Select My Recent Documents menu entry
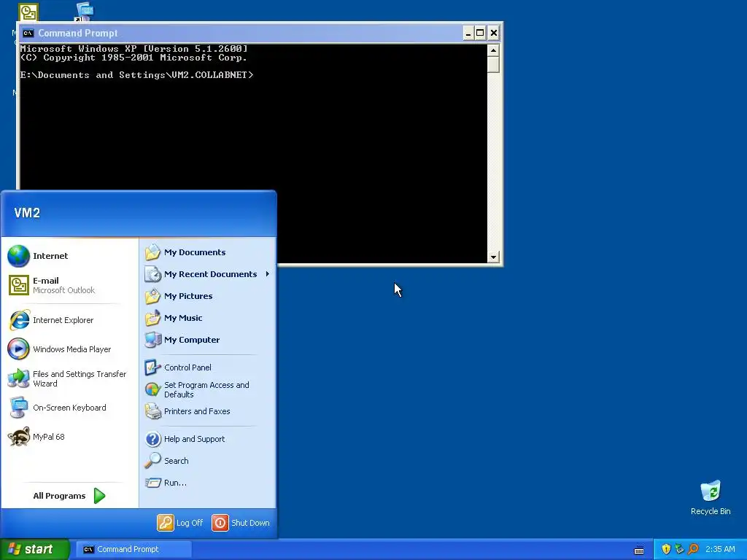747x560 pixels. [208, 274]
